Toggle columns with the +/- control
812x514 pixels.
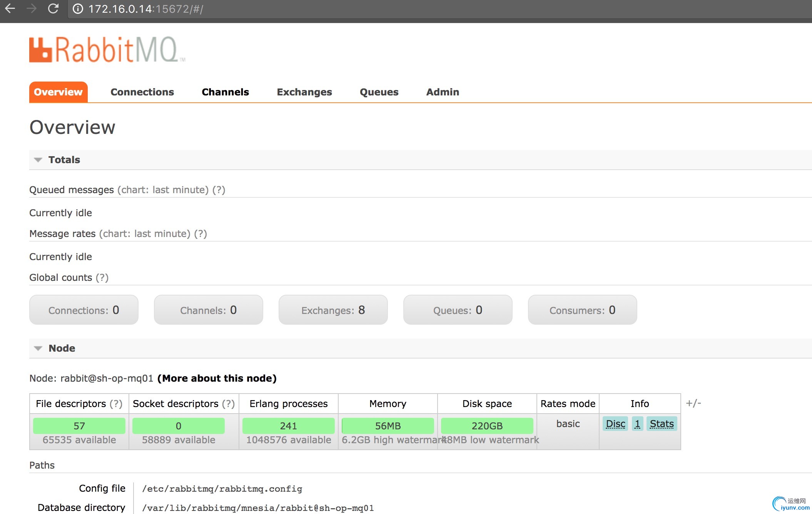tap(693, 403)
